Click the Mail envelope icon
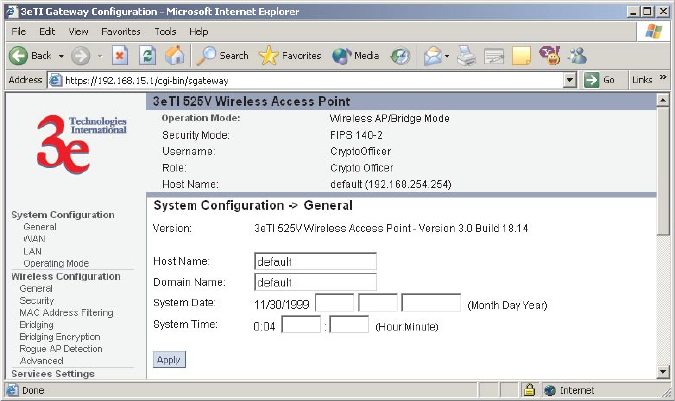This screenshot has height=401, width=675. click(x=433, y=56)
